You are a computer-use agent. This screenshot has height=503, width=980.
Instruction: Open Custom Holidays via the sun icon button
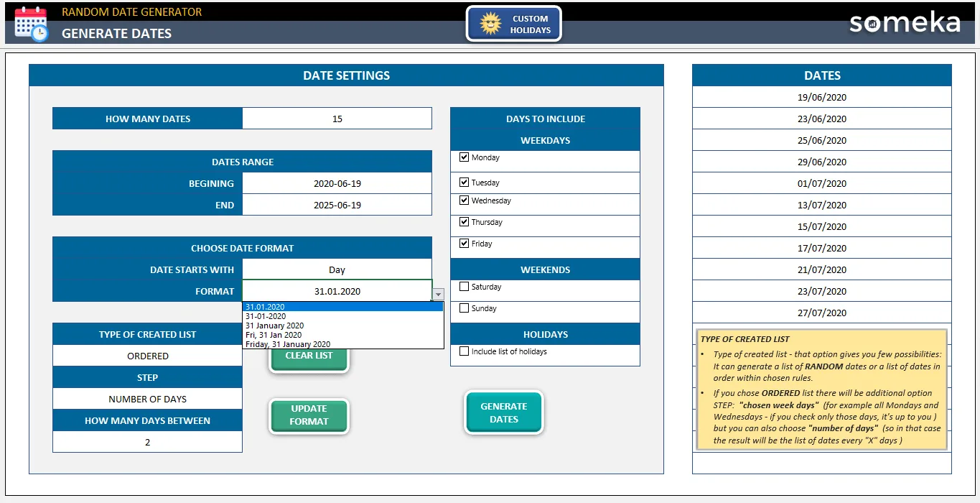tap(513, 24)
